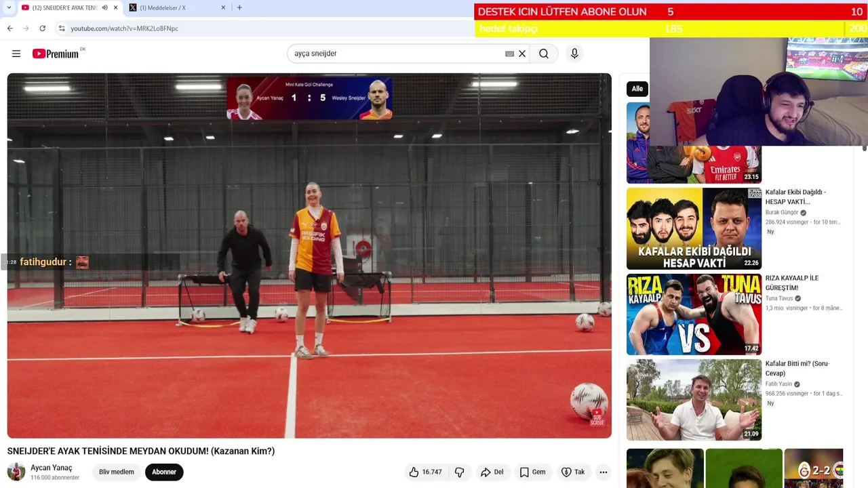Open Burak Güngör channel link

782,212
